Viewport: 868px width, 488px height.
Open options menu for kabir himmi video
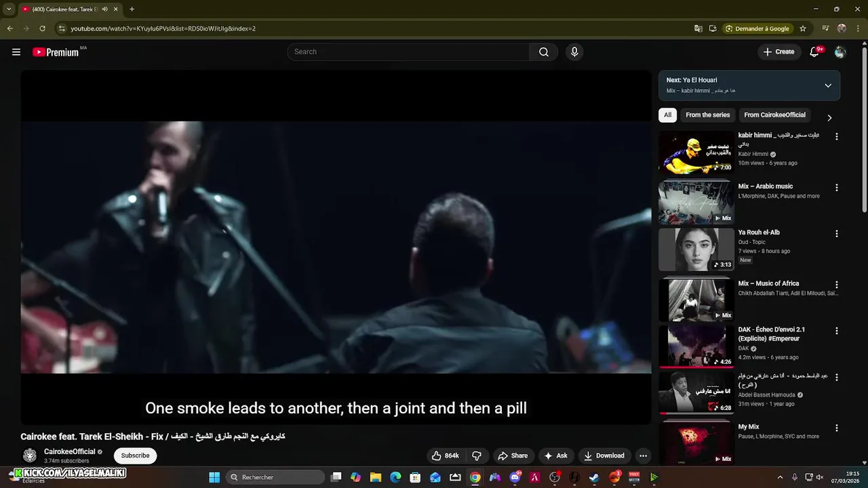[836, 136]
